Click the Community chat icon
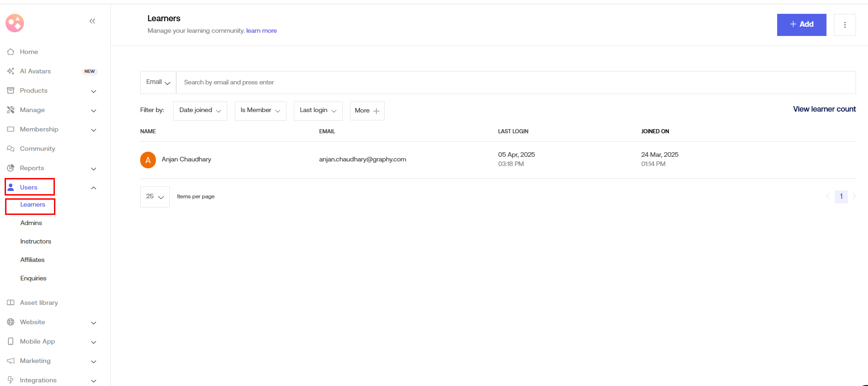The width and height of the screenshot is (868, 386). click(x=11, y=148)
